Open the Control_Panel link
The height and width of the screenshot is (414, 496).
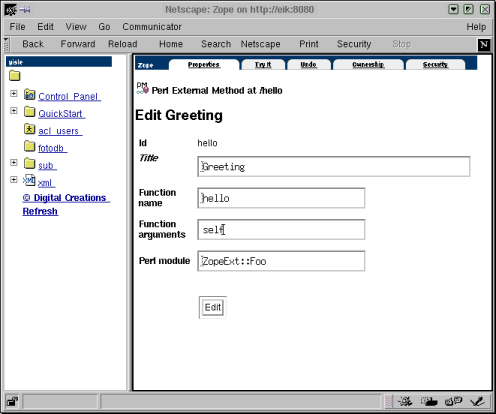click(70, 97)
